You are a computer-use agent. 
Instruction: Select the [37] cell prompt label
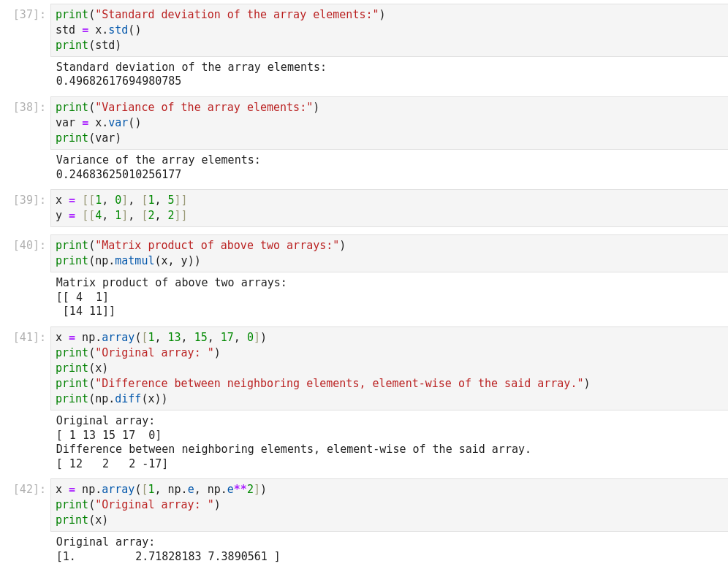pyautogui.click(x=29, y=15)
